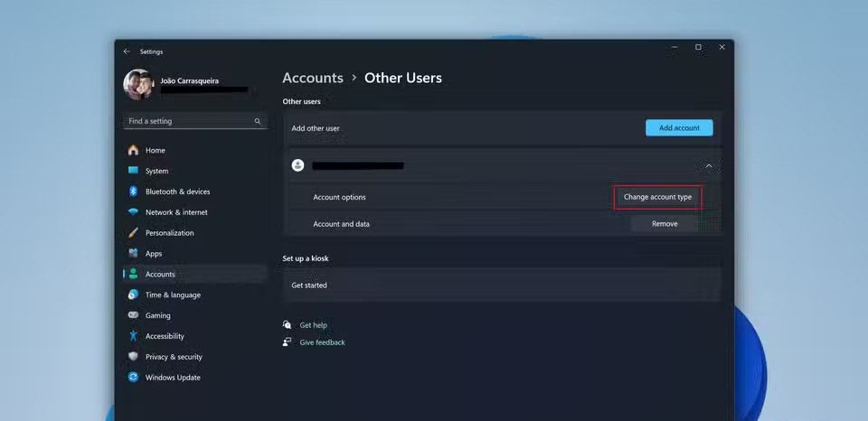Open the Accessibility icon
Viewport: 868px width, 421px height.
click(x=134, y=336)
